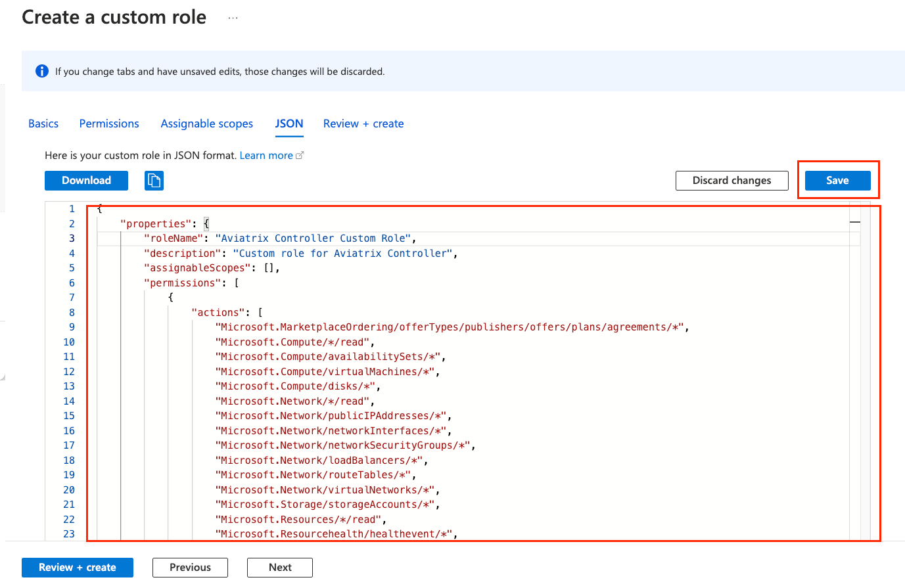Click the info icon in the banner

click(x=42, y=71)
